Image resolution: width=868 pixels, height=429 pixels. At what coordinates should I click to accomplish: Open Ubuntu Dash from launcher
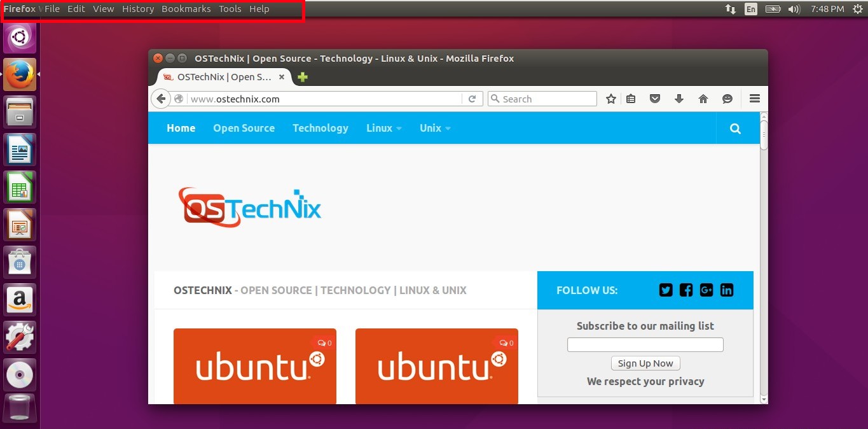point(20,38)
